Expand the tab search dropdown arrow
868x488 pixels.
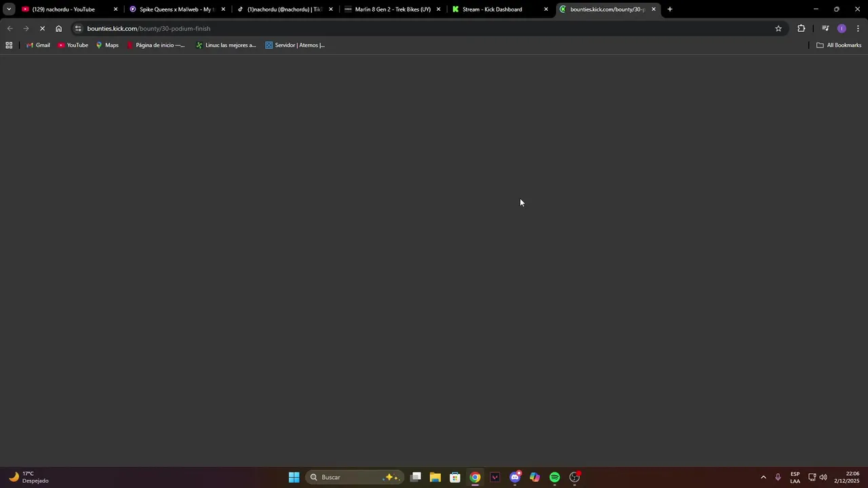[9, 9]
